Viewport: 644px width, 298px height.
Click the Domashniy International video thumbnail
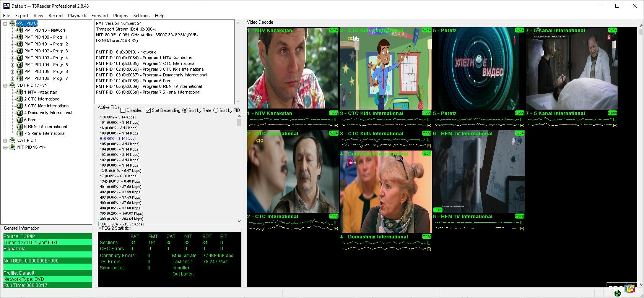[x=385, y=193]
